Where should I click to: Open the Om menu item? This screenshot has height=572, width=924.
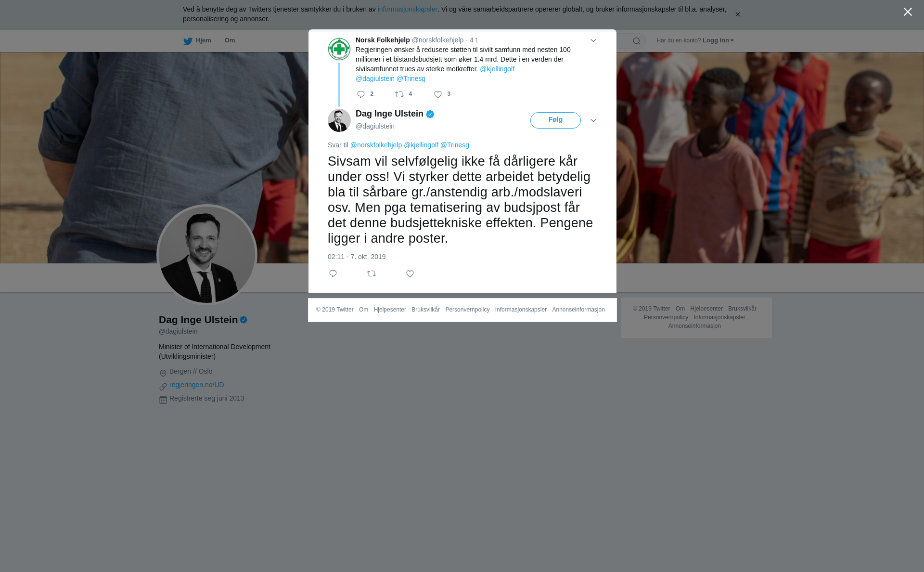click(230, 40)
